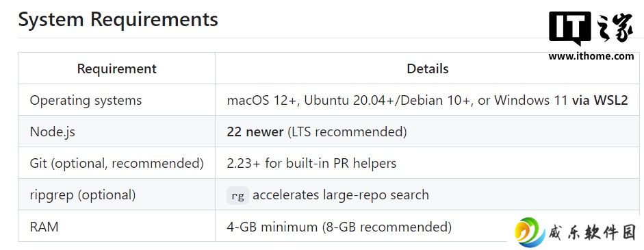Click the bold 22 newer text
Screen dimensions: 644x250
click(255, 132)
